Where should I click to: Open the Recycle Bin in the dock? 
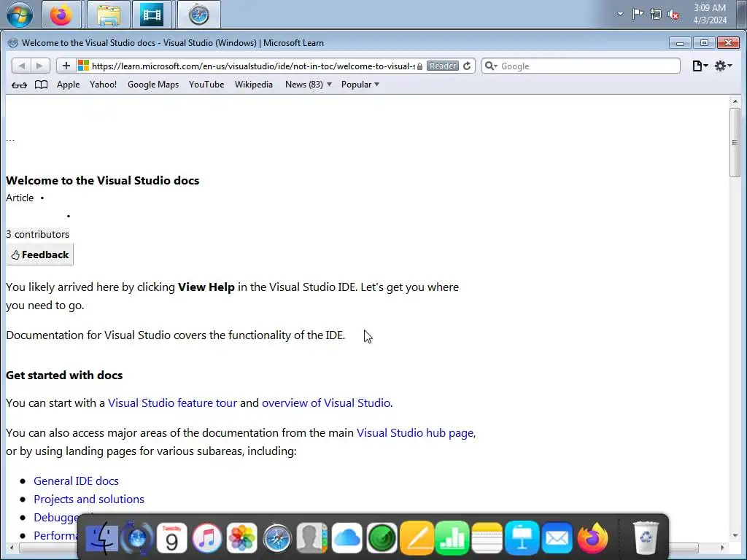click(x=646, y=538)
